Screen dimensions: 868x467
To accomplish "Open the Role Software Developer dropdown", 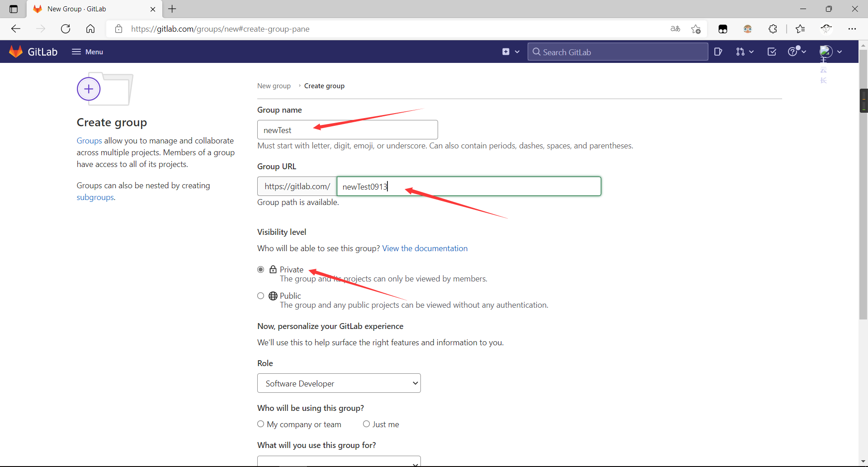I will click(339, 383).
